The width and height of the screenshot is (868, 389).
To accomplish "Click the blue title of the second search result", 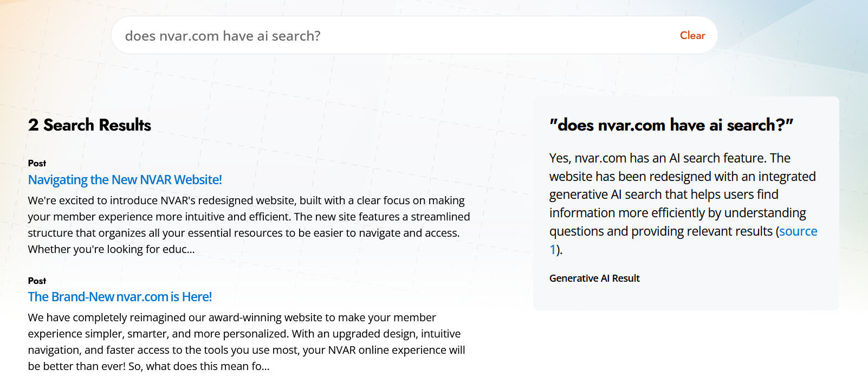I will point(120,297).
